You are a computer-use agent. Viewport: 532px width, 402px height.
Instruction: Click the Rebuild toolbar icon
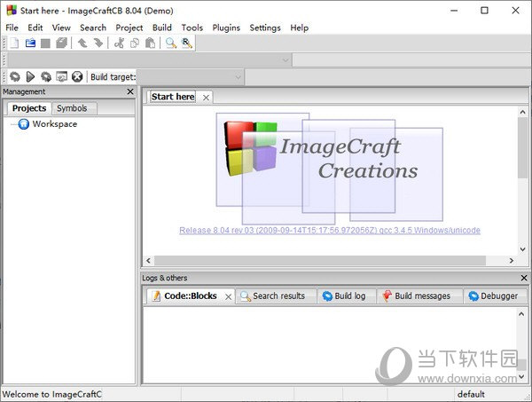61,77
